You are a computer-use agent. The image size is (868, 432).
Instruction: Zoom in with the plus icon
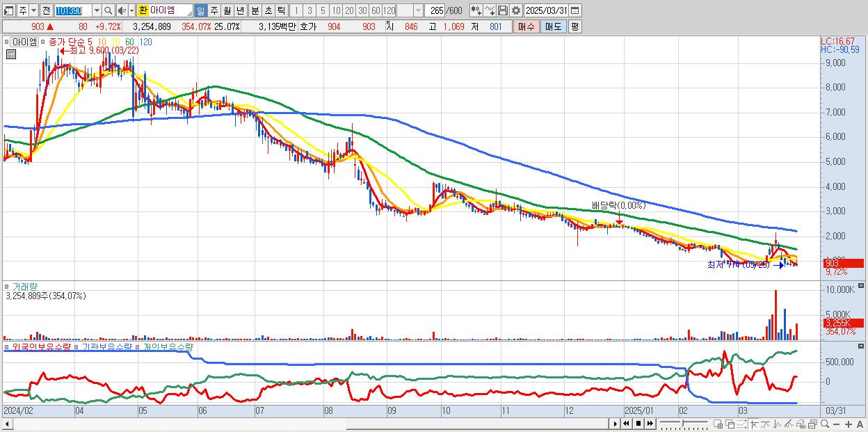click(x=849, y=424)
